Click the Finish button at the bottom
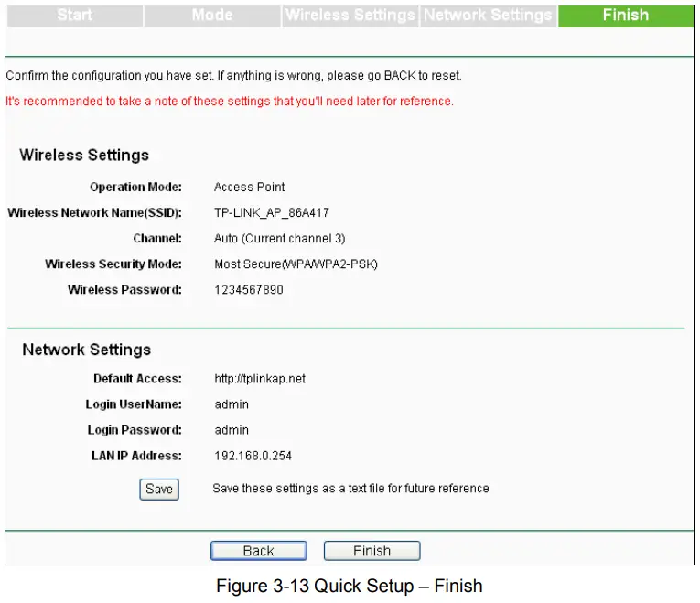The image size is (700, 603). [x=372, y=551]
